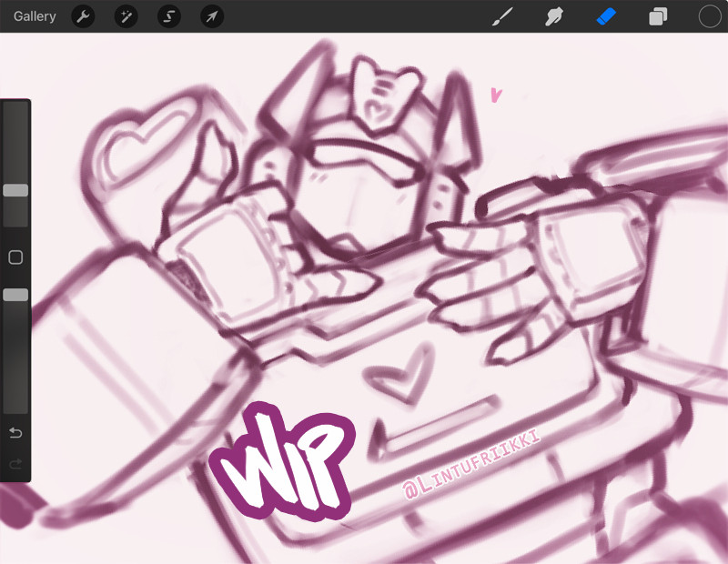The height and width of the screenshot is (564, 728).
Task: Activate the Selection tool
Action: tap(169, 16)
